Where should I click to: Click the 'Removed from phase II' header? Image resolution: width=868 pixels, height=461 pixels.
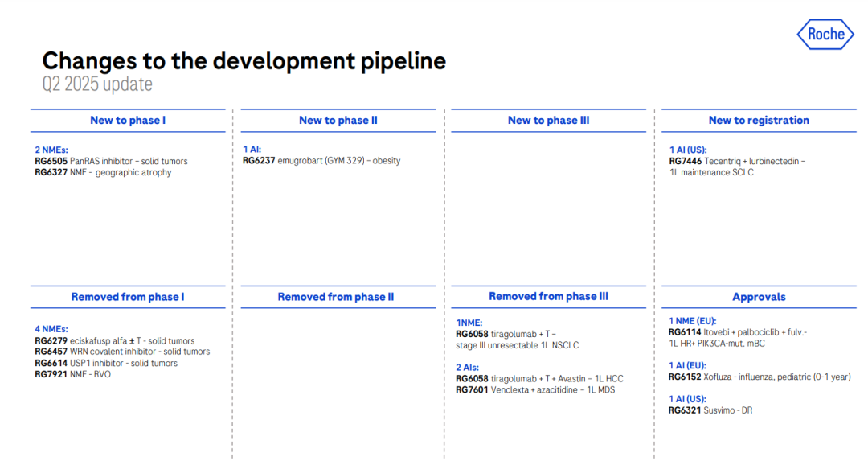pyautogui.click(x=336, y=297)
